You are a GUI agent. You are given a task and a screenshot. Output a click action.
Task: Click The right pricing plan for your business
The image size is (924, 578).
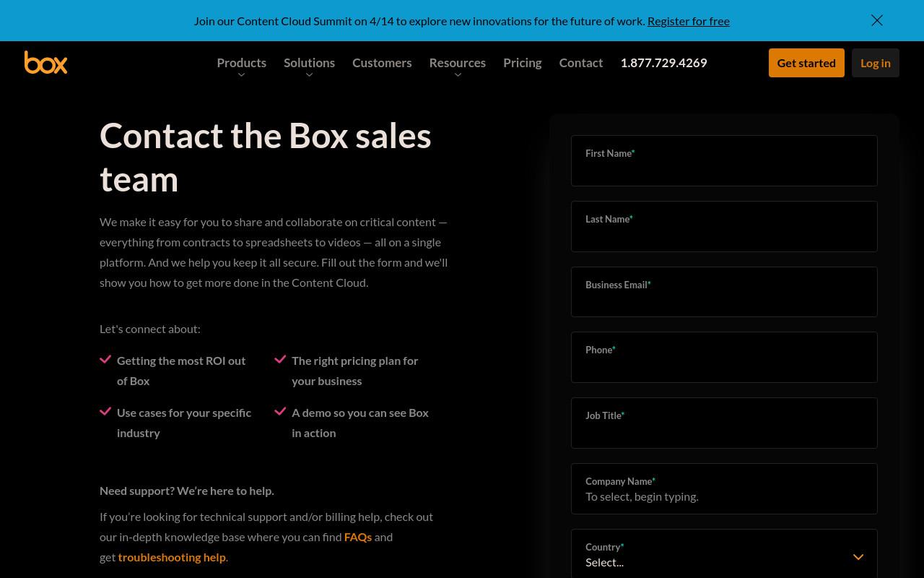(x=355, y=371)
